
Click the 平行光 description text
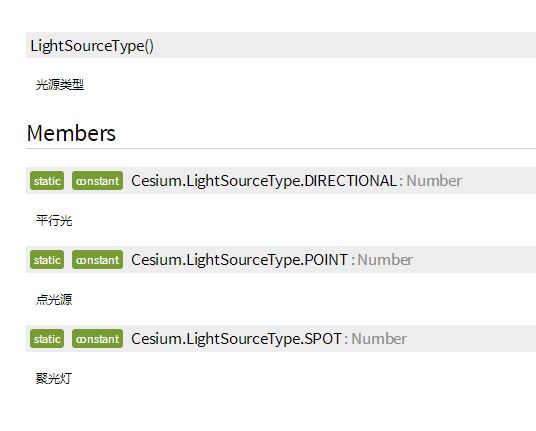click(x=54, y=220)
